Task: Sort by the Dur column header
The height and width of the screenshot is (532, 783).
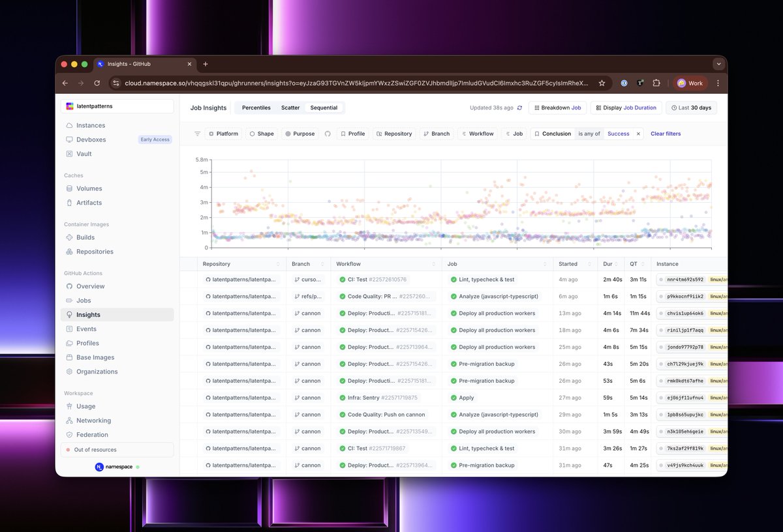Action: (x=611, y=264)
